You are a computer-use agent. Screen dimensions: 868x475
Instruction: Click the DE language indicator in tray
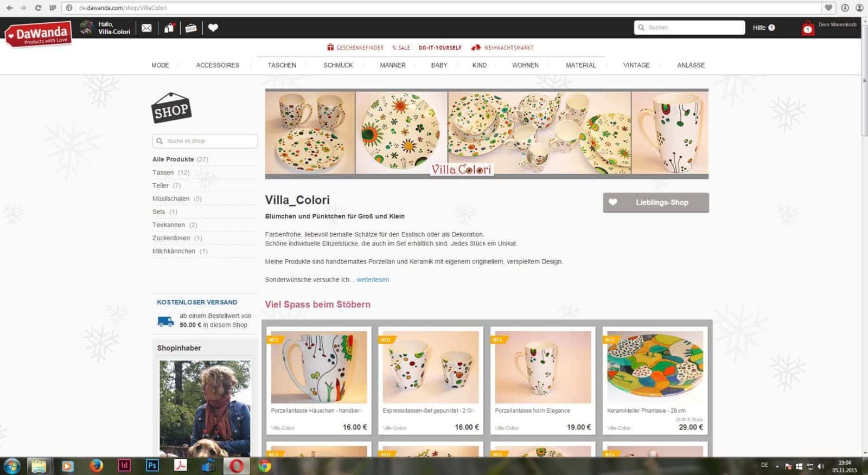(764, 465)
